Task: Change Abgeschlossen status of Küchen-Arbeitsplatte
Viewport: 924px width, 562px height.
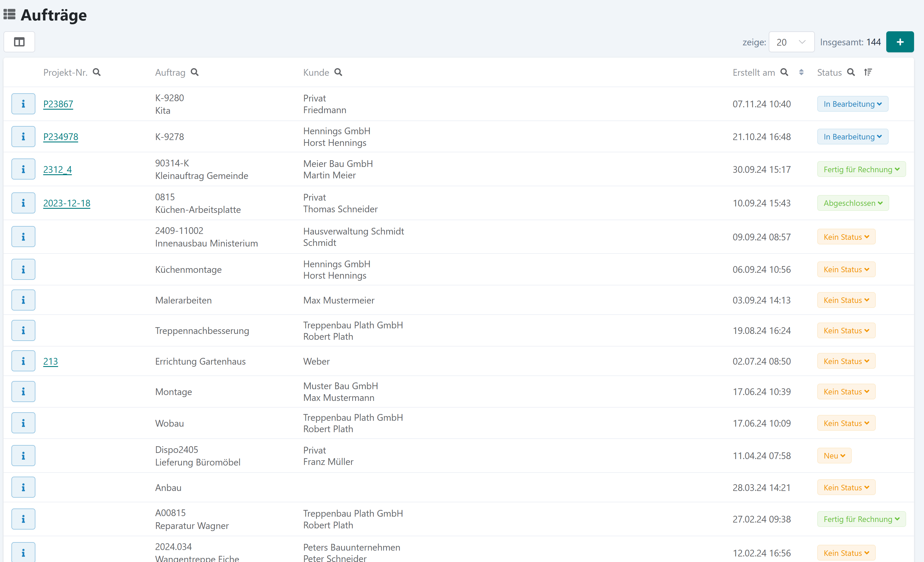Action: 852,203
